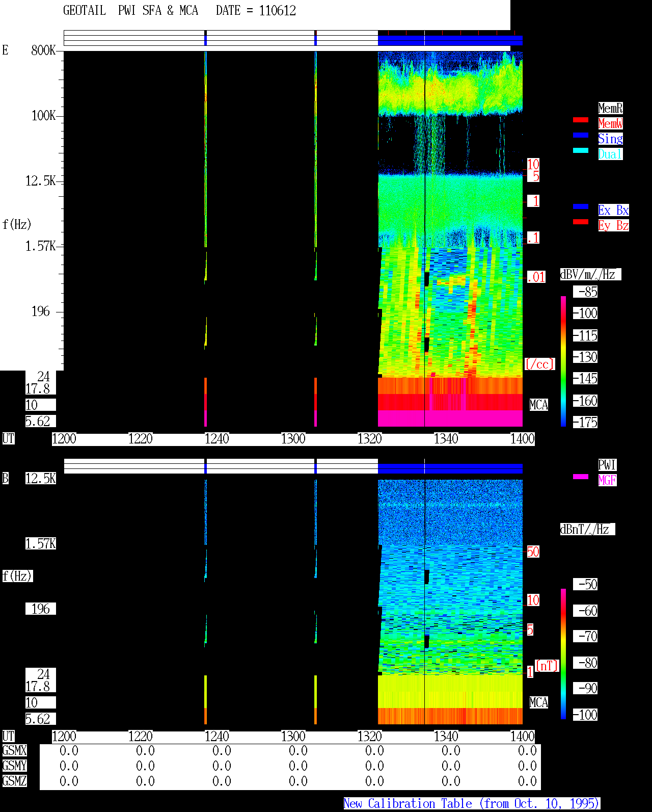The height and width of the screenshot is (812, 652).
Task: Click the 196 label on E panel
Action: pyautogui.click(x=40, y=311)
